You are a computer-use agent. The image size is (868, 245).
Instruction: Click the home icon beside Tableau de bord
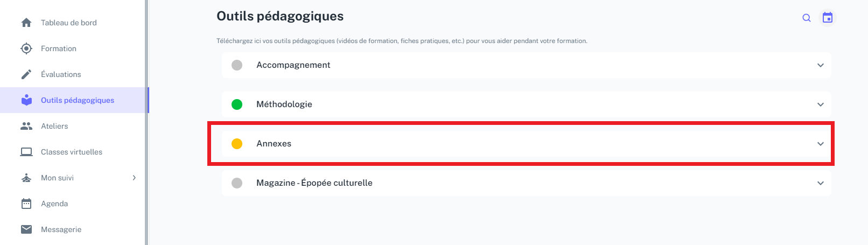tap(26, 23)
